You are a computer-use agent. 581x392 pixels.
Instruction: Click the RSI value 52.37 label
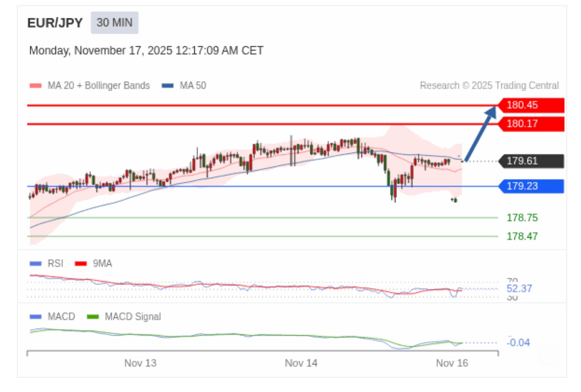coord(519,289)
